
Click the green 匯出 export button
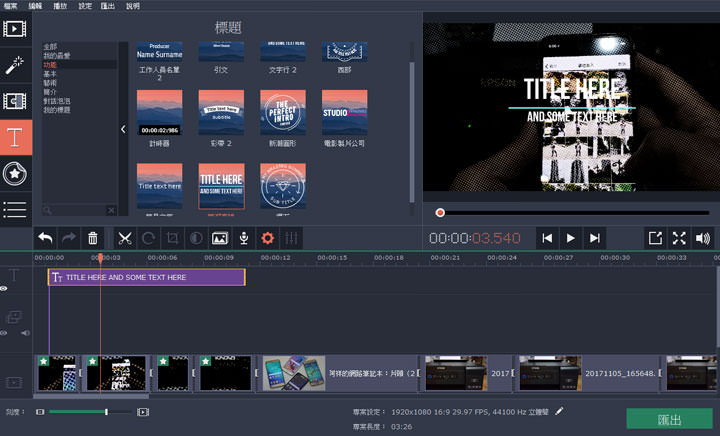pyautogui.click(x=669, y=419)
